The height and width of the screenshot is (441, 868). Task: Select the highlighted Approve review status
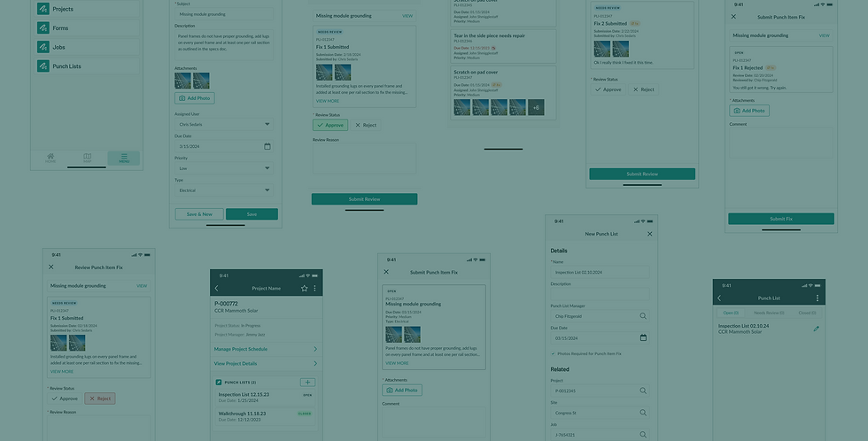330,125
